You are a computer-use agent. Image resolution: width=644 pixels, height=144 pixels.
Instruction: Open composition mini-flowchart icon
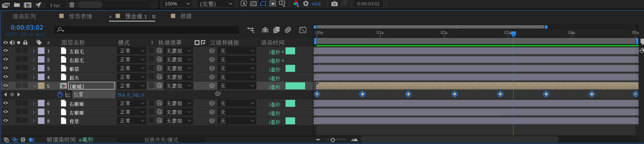[x=250, y=30]
